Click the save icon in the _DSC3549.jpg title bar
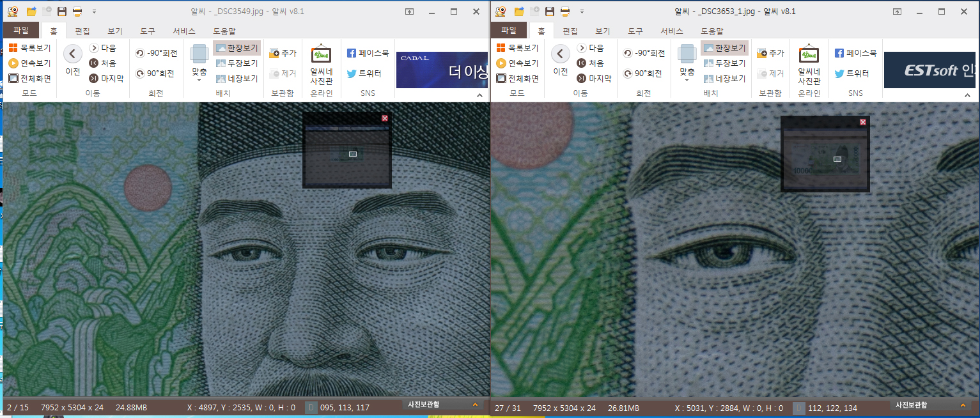980x418 pixels. (x=62, y=12)
